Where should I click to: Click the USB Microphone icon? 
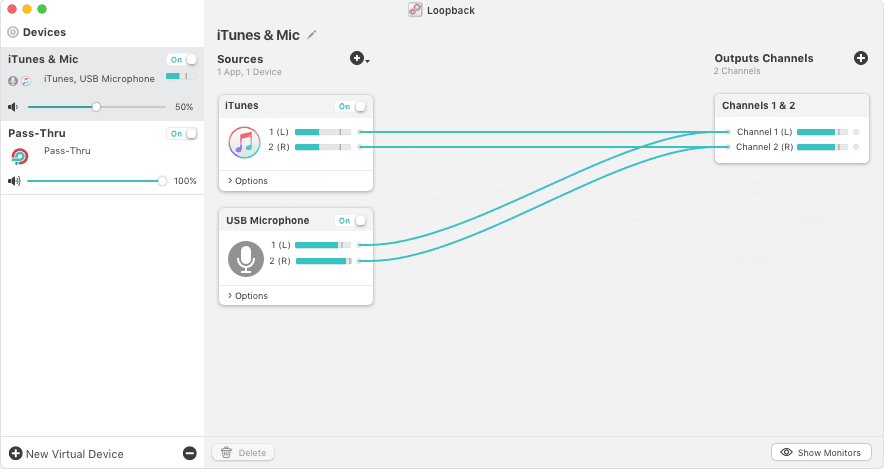tap(245, 258)
